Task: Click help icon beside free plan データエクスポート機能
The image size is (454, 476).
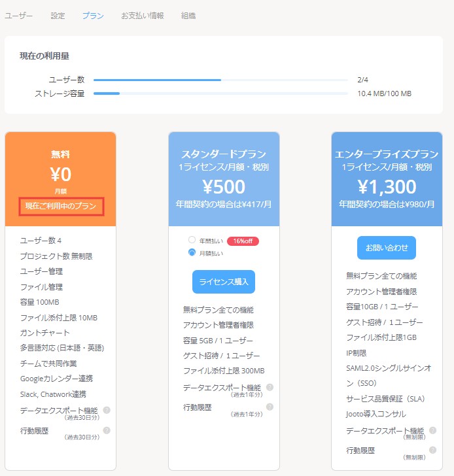Action: point(107,410)
